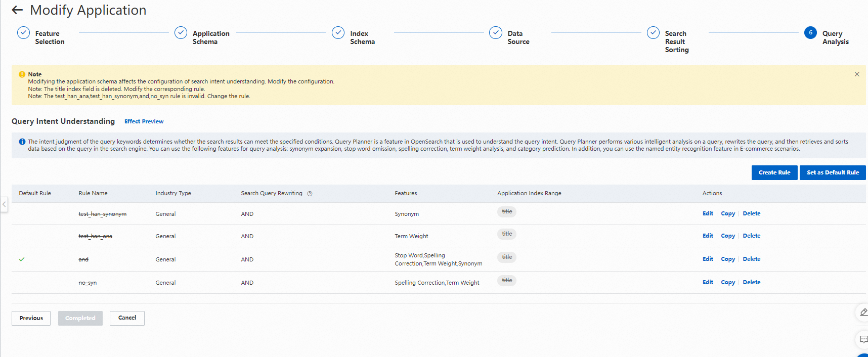Viewport: 868px width, 357px height.
Task: Delete the no_syn rule
Action: (x=751, y=282)
